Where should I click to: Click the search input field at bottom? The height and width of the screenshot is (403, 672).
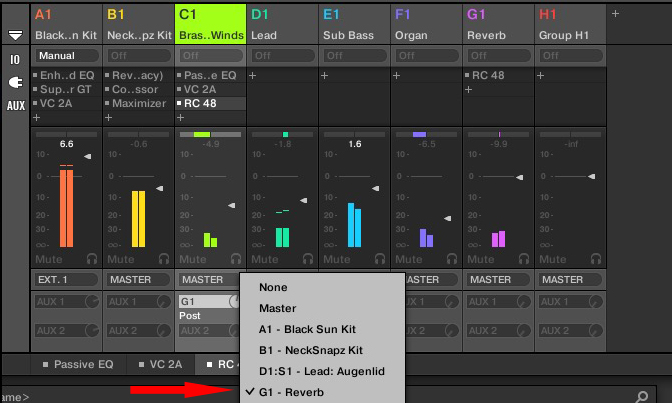point(326,397)
